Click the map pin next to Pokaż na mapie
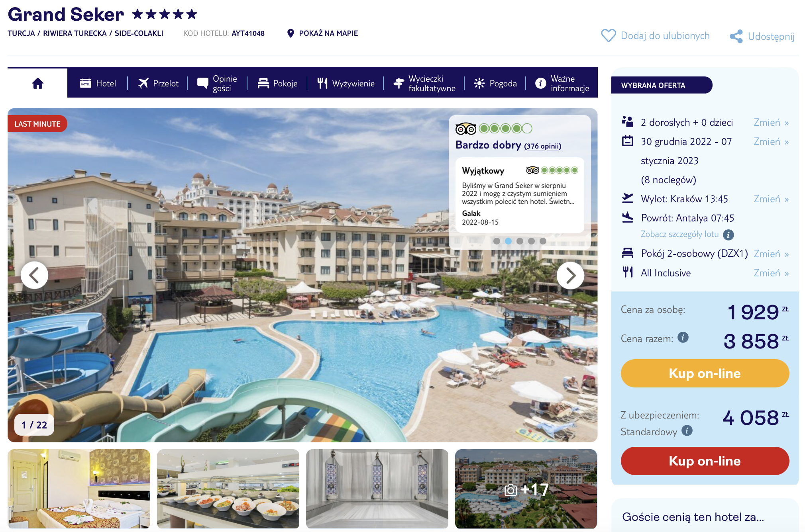The height and width of the screenshot is (532, 805). [x=291, y=33]
